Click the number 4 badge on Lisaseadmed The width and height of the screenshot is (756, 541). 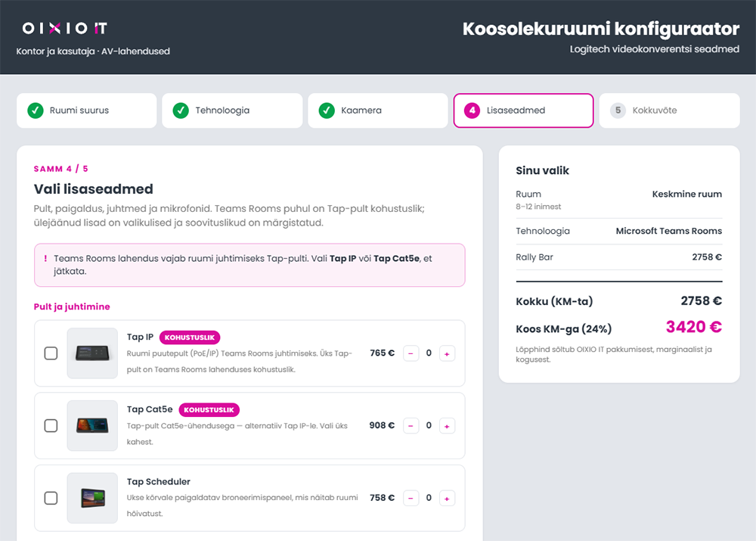pos(472,110)
